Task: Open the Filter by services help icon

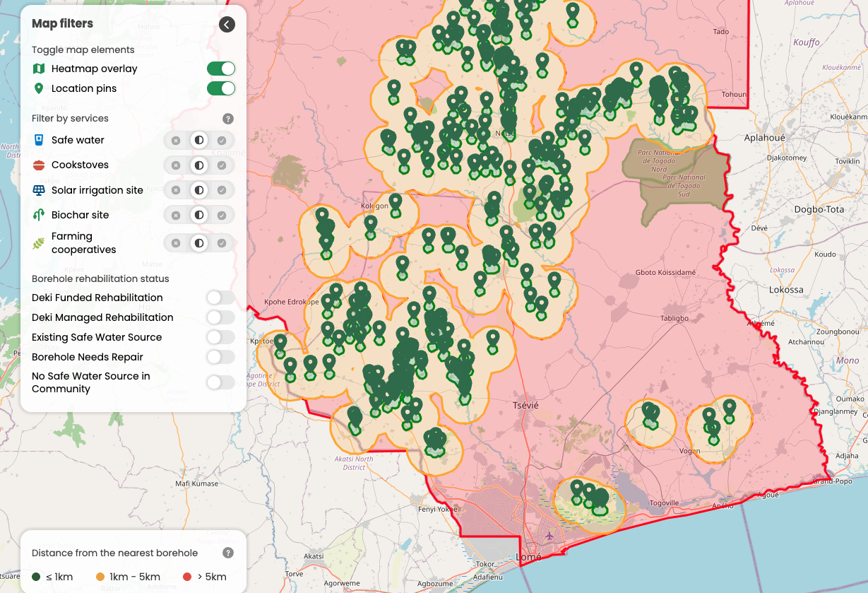Action: point(228,119)
